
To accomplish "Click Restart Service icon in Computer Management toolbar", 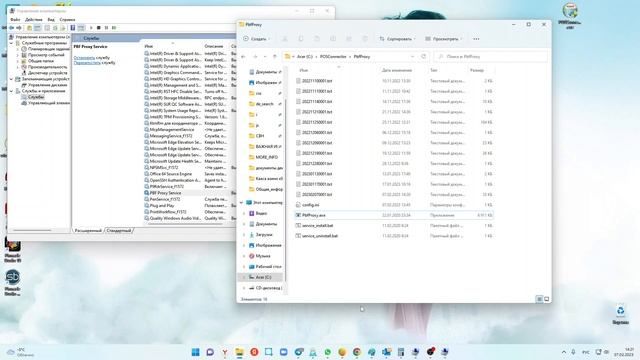I will (114, 28).
